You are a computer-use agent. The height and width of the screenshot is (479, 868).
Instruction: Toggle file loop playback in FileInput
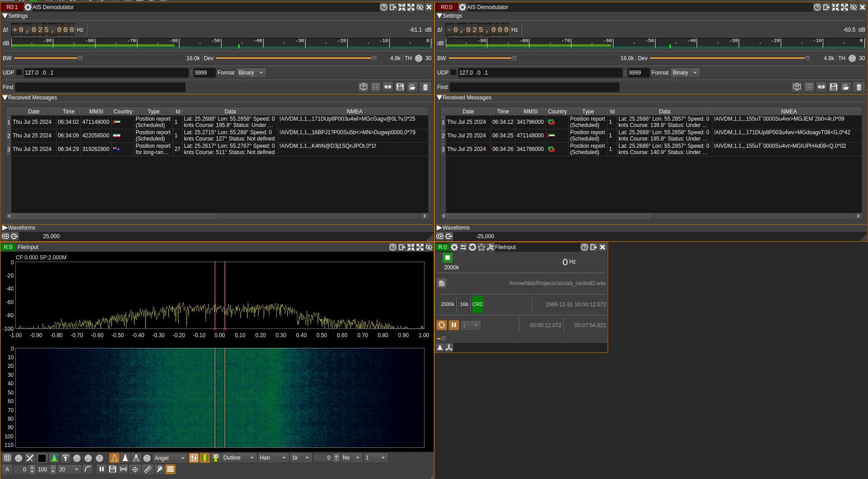pos(442,325)
